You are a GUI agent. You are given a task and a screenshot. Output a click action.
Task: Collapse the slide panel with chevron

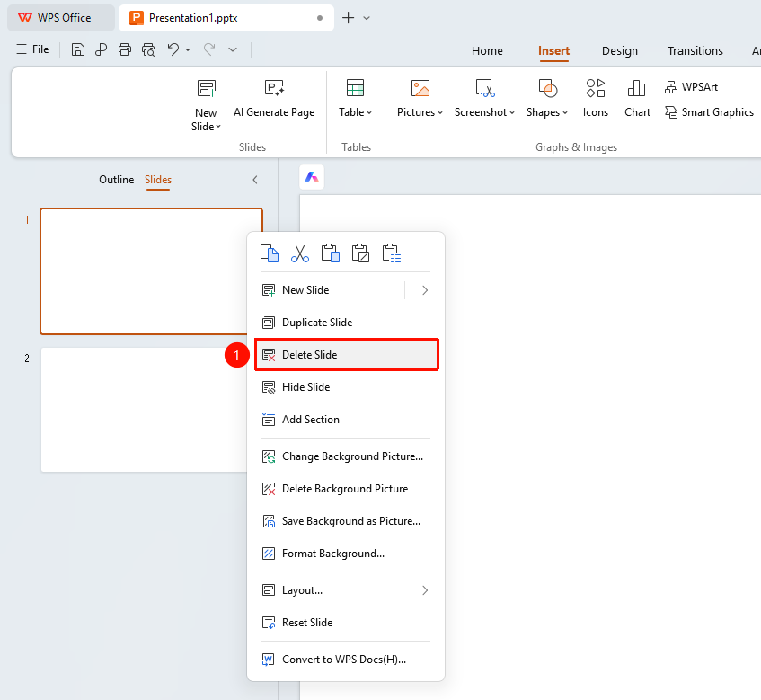pos(255,180)
